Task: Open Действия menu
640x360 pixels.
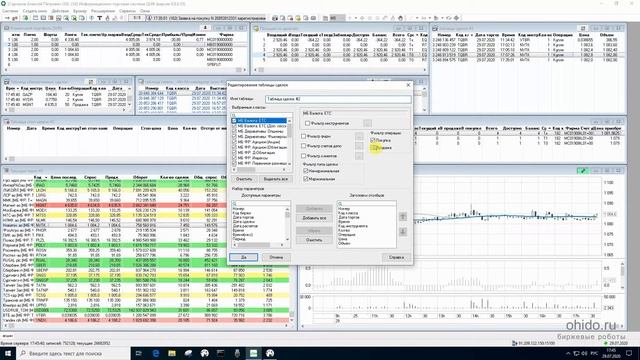Action: (x=60, y=11)
